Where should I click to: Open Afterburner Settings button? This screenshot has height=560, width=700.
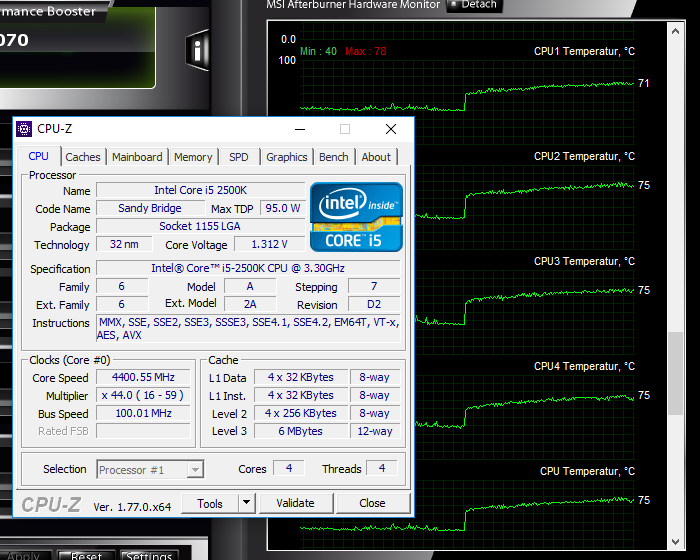tap(149, 556)
